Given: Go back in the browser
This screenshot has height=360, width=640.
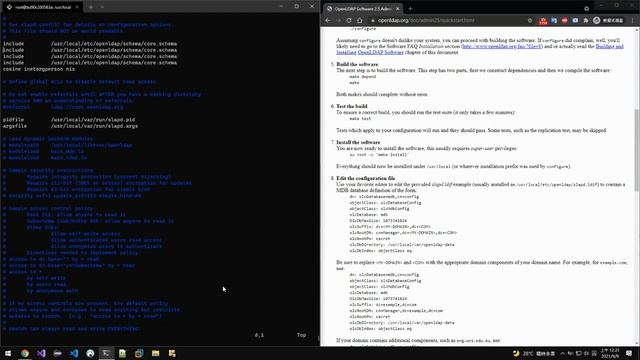Looking at the screenshot, I should (x=328, y=20).
